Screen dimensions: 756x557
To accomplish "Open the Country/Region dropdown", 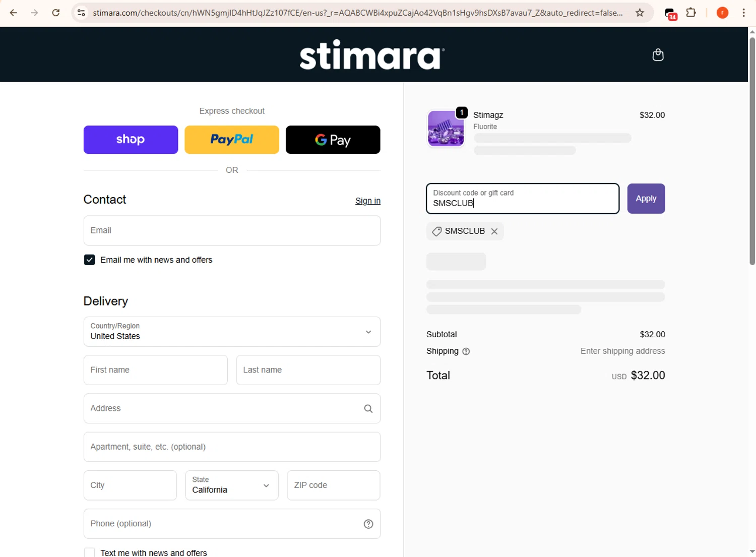I will click(232, 332).
